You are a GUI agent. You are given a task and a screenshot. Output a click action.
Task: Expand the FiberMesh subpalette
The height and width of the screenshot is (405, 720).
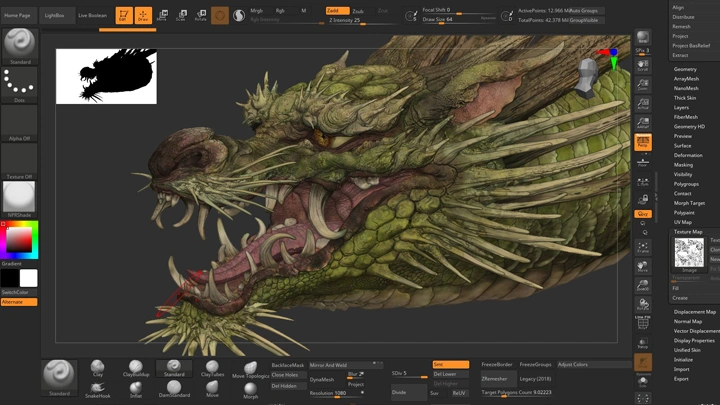686,117
